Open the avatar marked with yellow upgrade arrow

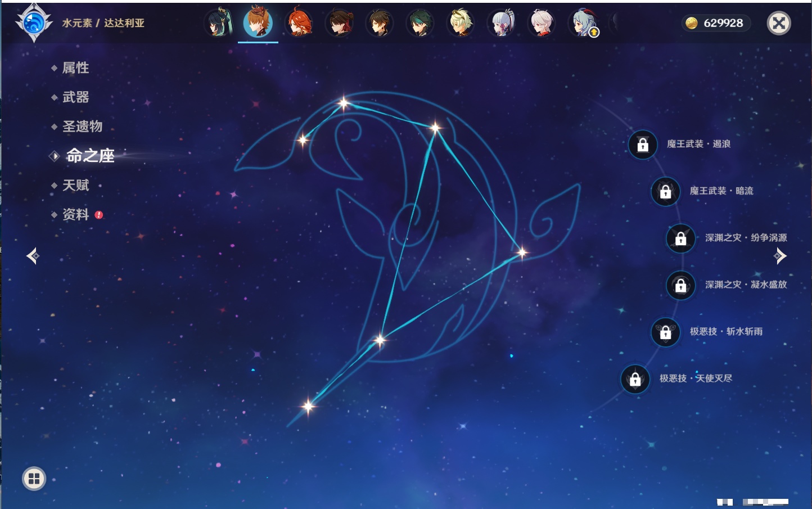[x=584, y=23]
